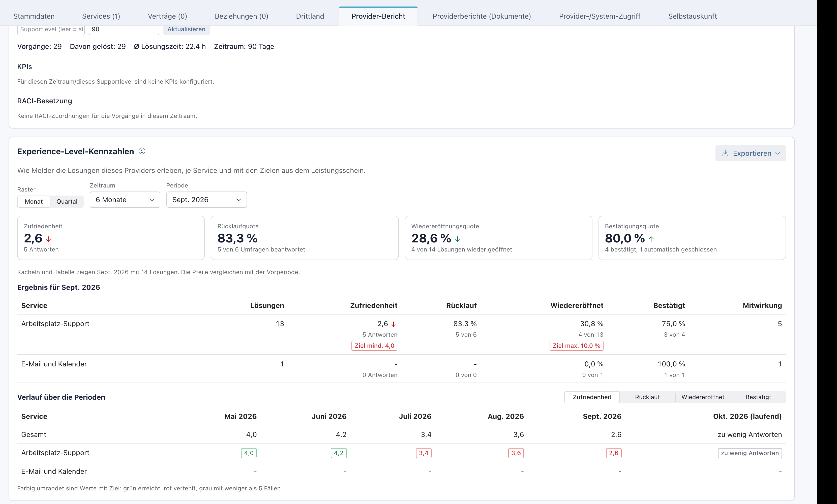Open the info icon next to Experience-Level-Kennzahlen
The image size is (837, 504).
click(x=142, y=151)
